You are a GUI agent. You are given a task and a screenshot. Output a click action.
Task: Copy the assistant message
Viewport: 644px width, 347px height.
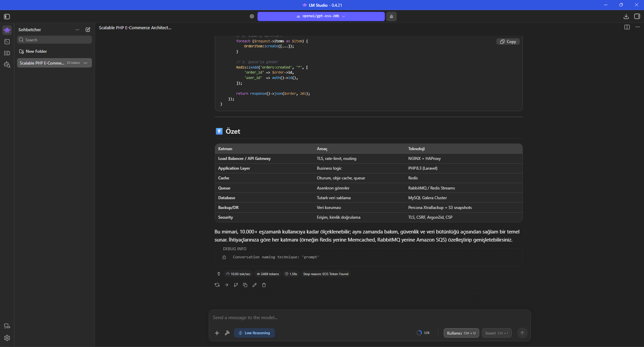click(245, 285)
